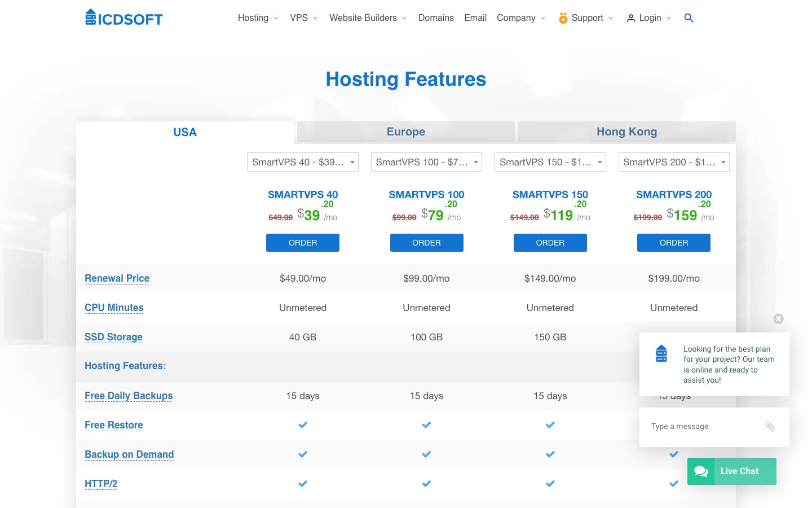Open the SmartVPS 40 plan dropdown

(x=303, y=162)
